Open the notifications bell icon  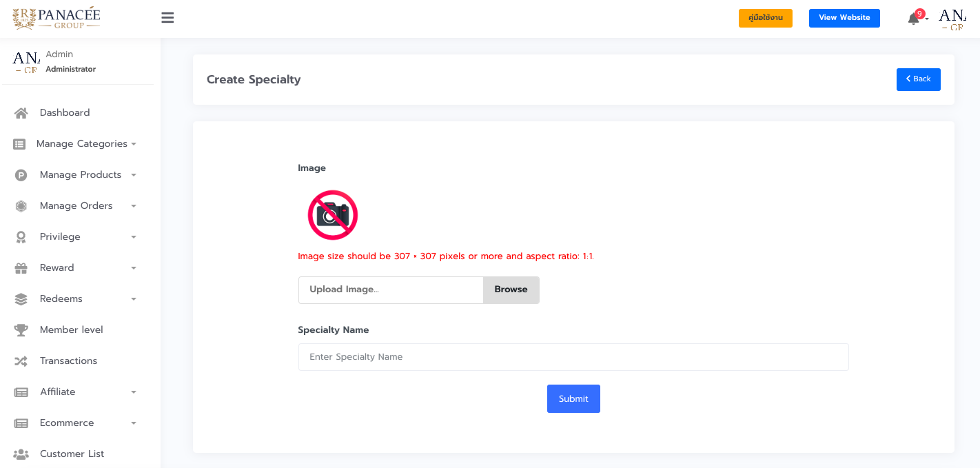tap(914, 19)
